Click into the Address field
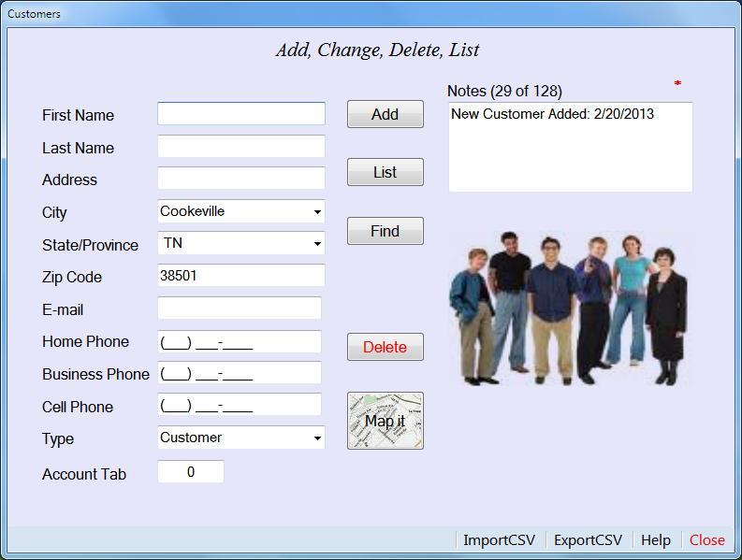Image resolution: width=742 pixels, height=560 pixels. [241, 178]
